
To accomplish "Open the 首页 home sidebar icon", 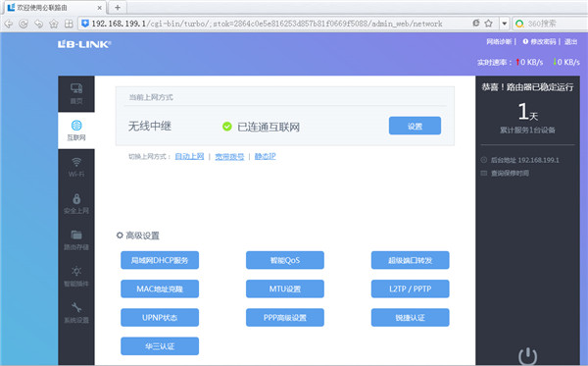I will pos(76,93).
